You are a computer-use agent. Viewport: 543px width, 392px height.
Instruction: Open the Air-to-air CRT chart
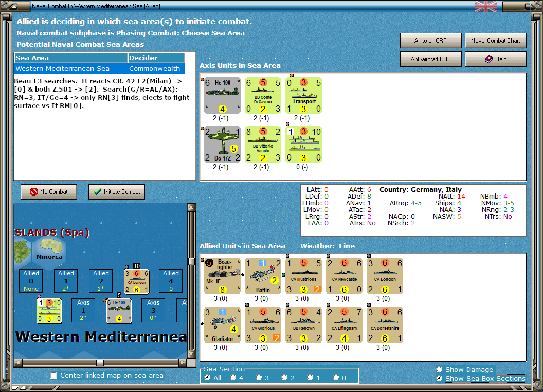pyautogui.click(x=431, y=41)
